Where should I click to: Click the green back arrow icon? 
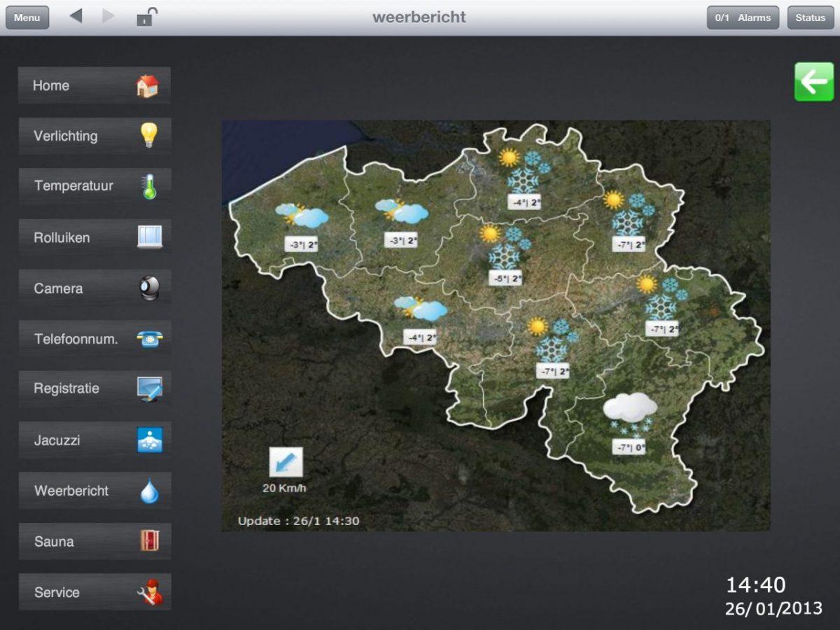pos(814,82)
